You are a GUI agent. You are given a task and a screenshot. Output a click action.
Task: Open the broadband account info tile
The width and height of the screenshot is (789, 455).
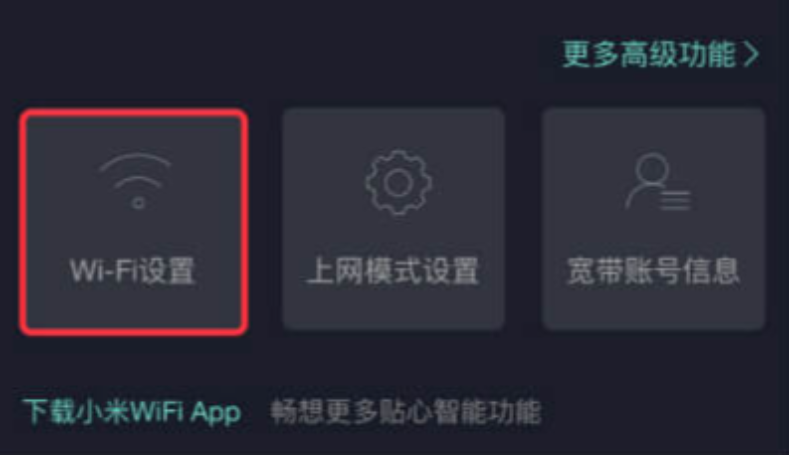(x=654, y=218)
